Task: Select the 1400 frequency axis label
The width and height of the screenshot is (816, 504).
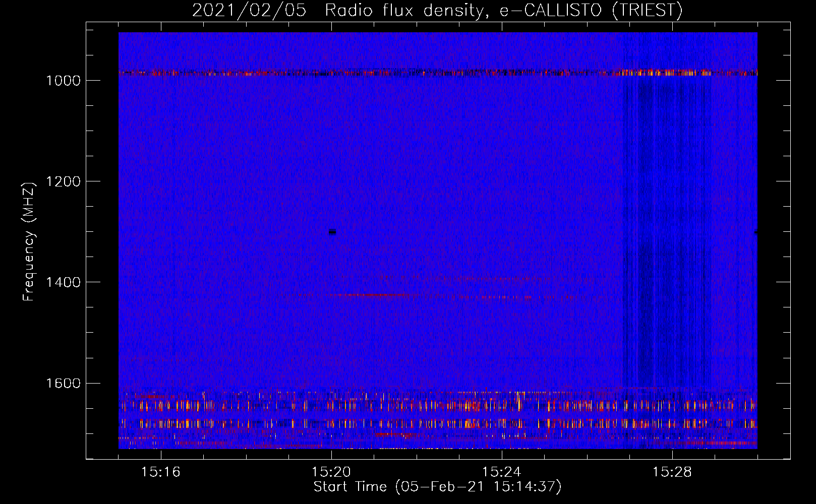Action: [x=63, y=282]
